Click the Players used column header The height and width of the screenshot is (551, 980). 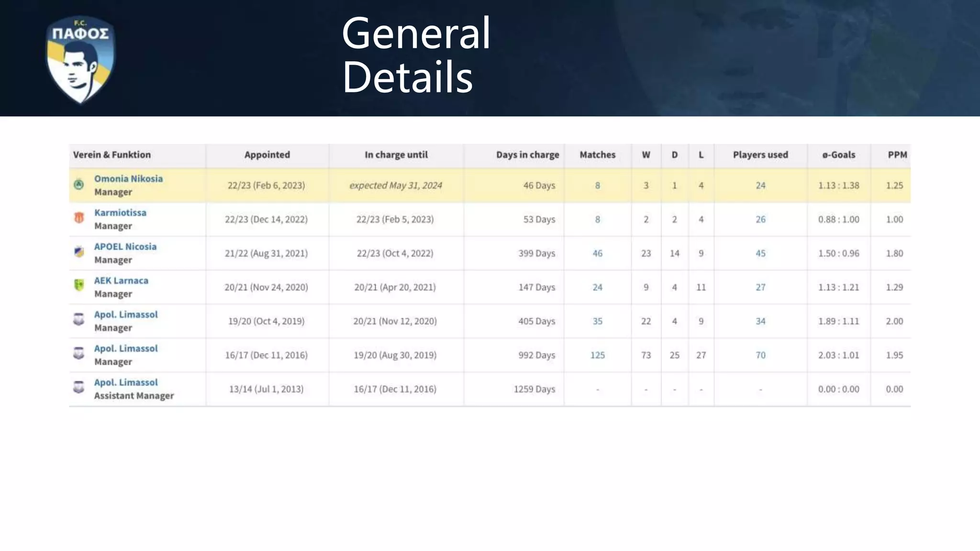[x=760, y=154]
